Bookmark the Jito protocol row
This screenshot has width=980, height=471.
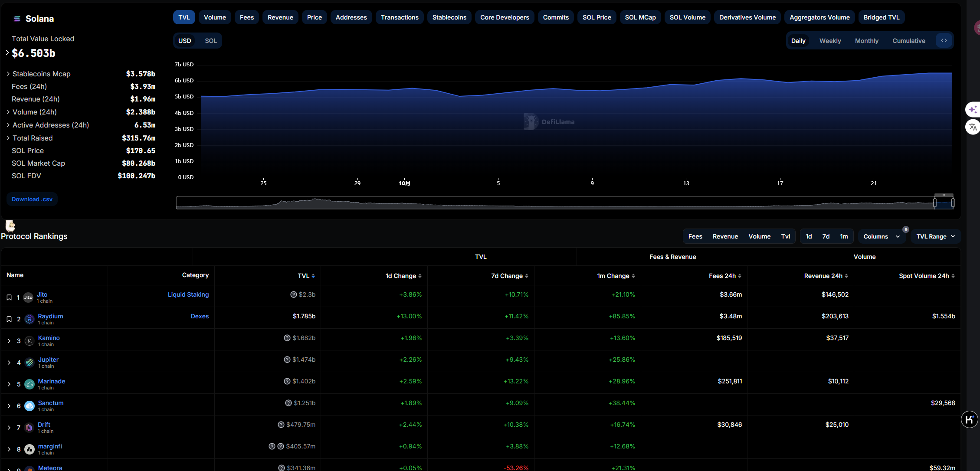[x=9, y=298]
